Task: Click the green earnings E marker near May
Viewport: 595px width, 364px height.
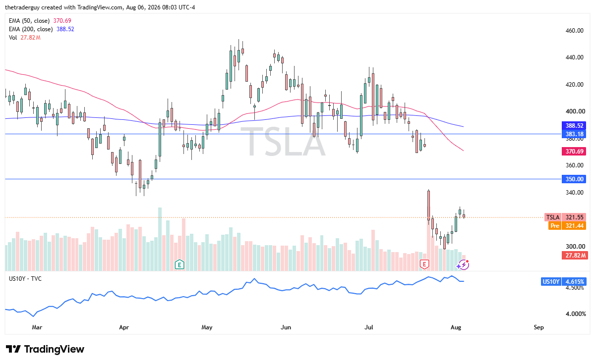Action: pyautogui.click(x=179, y=264)
